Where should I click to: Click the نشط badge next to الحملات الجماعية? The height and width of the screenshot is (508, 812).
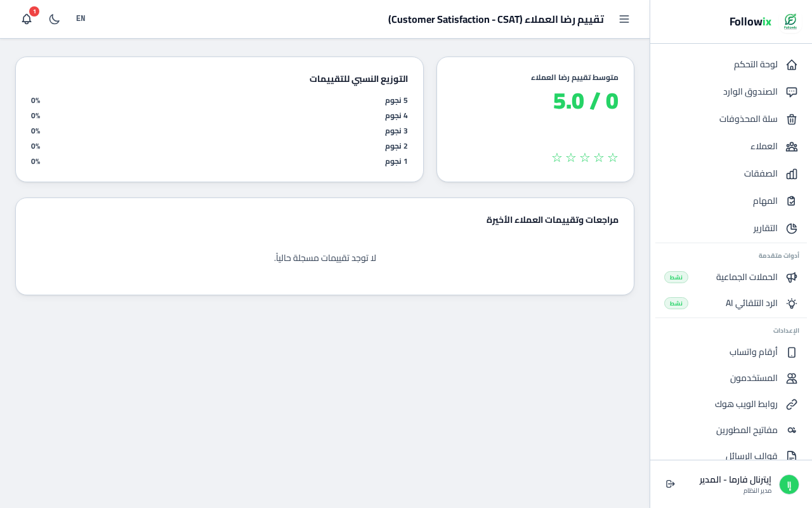[676, 277]
